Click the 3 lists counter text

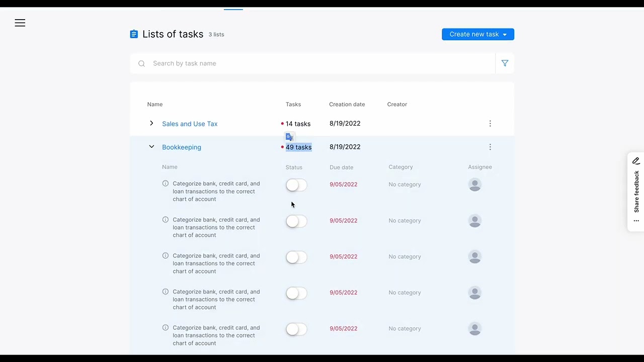tap(216, 35)
